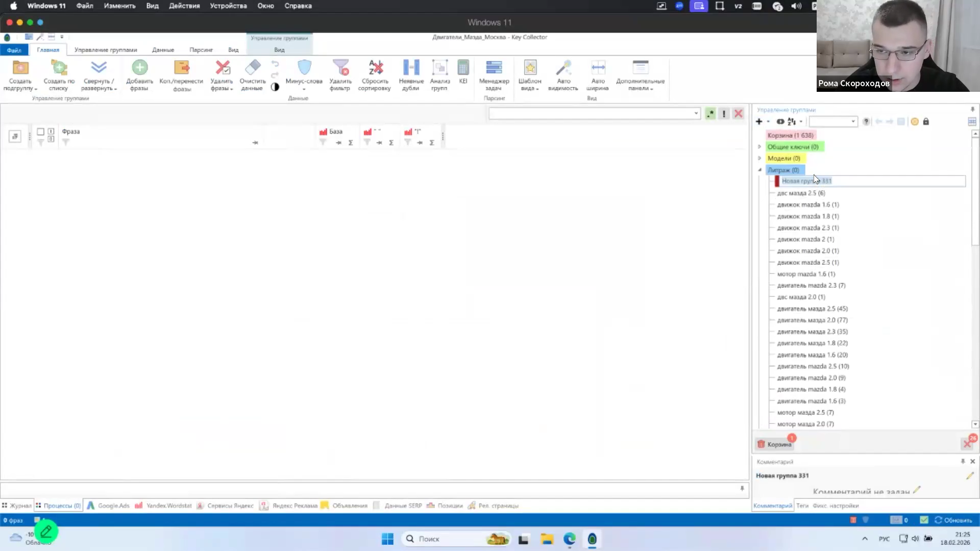Image resolution: width=980 pixels, height=551 pixels.
Task: Click the Обновить button in status bar
Action: pos(953,520)
